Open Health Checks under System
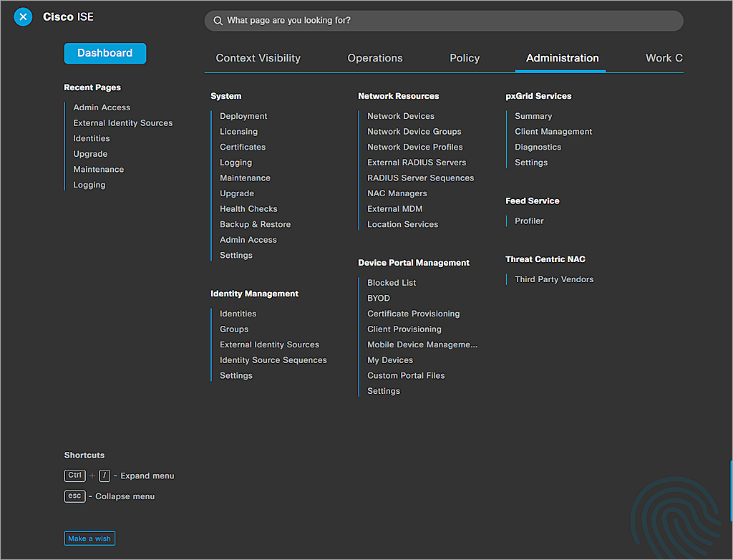 (x=248, y=208)
